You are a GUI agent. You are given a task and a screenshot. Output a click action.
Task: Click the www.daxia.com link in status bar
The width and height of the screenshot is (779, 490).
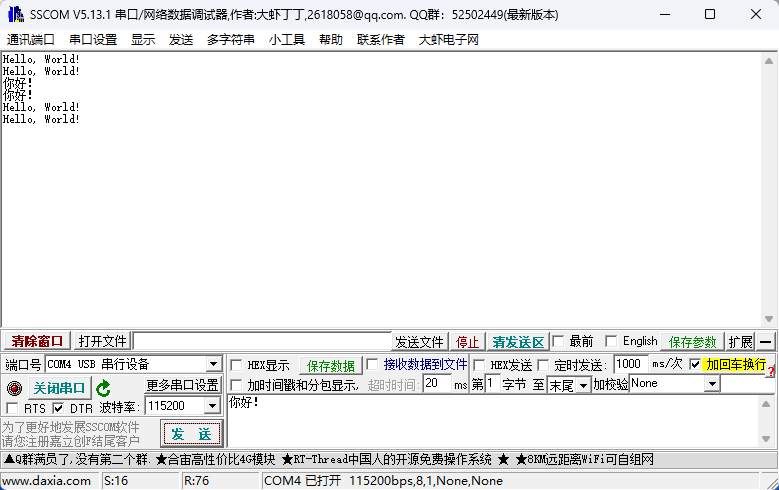(47, 481)
